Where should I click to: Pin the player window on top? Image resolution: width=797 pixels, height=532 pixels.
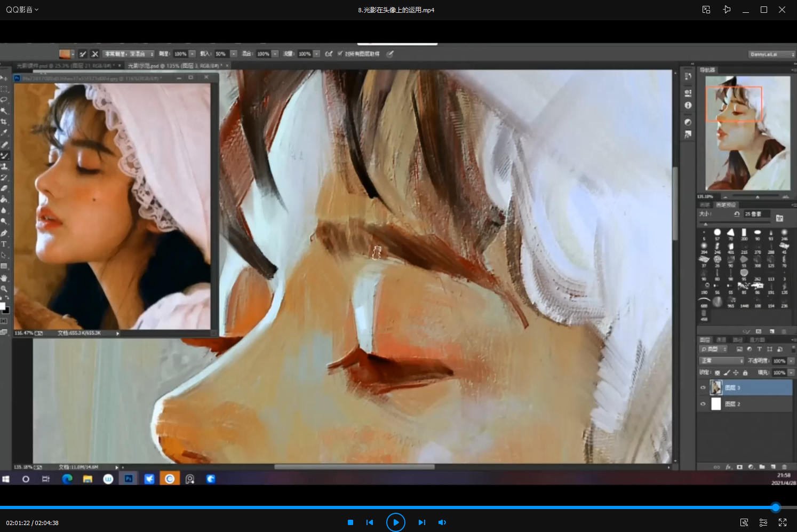[727, 10]
